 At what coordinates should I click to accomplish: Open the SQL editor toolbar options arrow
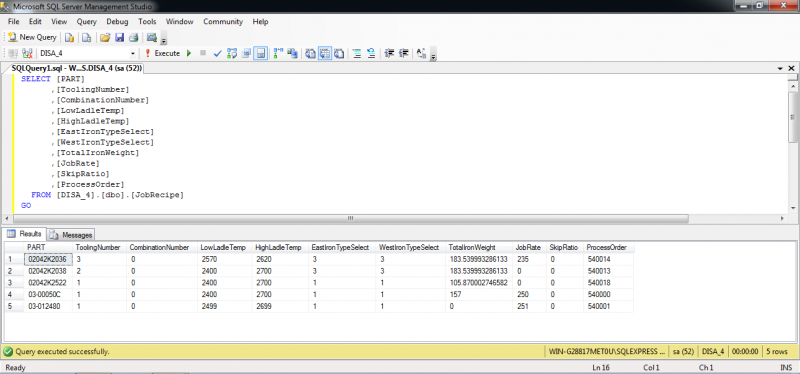coord(434,55)
